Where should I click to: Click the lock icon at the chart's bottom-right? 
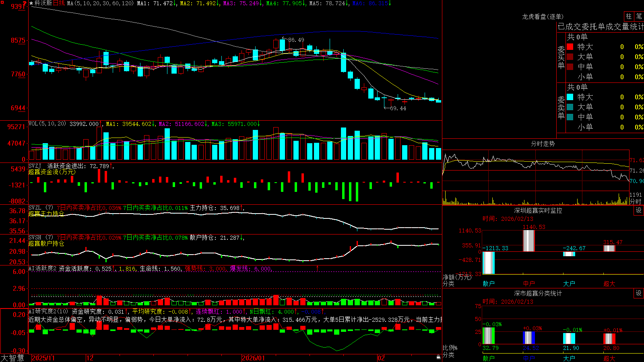tap(439, 357)
